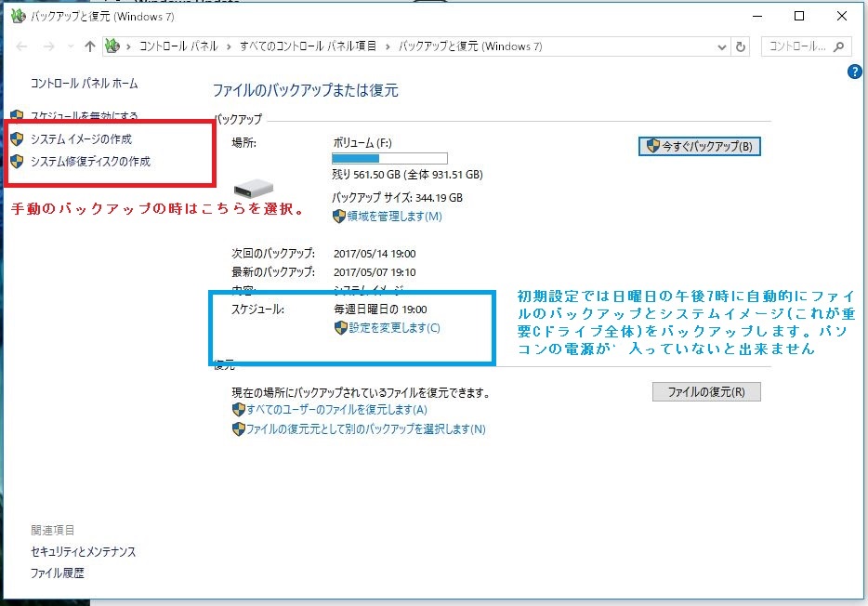Click shield icon beside 別のバックアップを選択します
The width and height of the screenshot is (868, 606).
click(x=239, y=428)
